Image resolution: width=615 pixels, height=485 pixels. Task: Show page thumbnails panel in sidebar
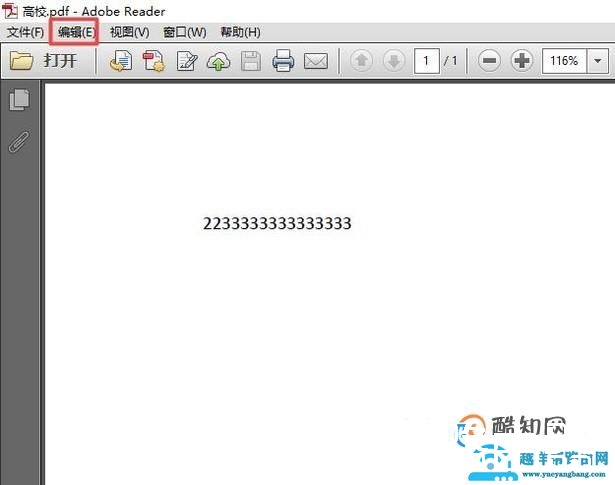coord(19,100)
